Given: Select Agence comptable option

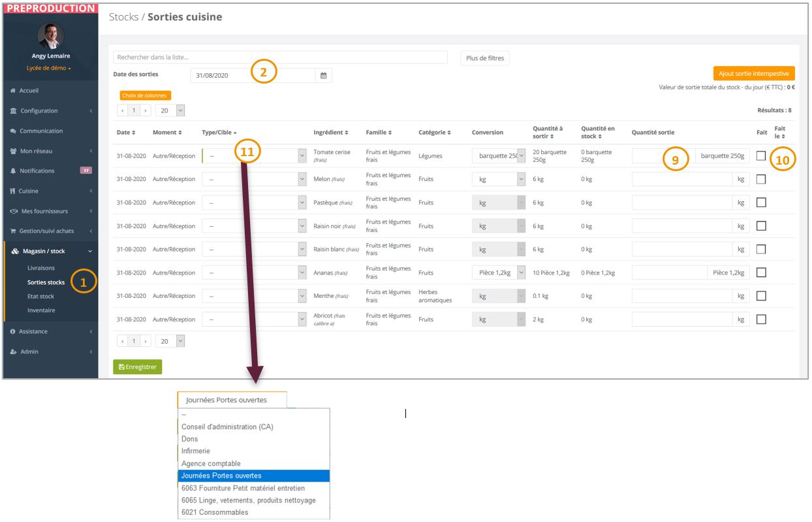Looking at the screenshot, I should tap(254, 463).
